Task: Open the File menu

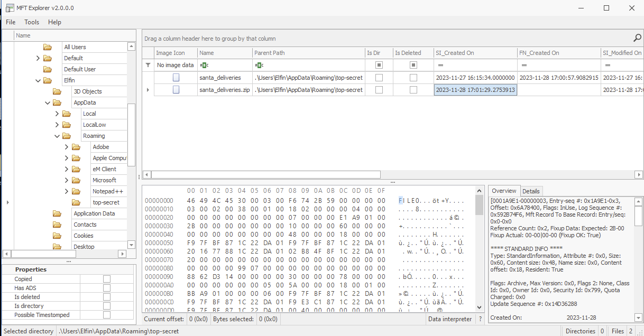Action: point(11,22)
